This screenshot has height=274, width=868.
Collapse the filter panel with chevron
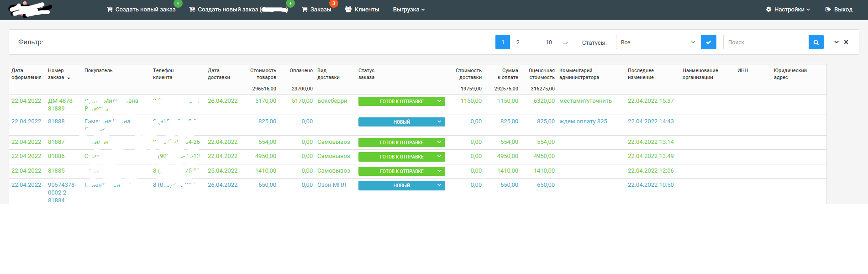836,42
